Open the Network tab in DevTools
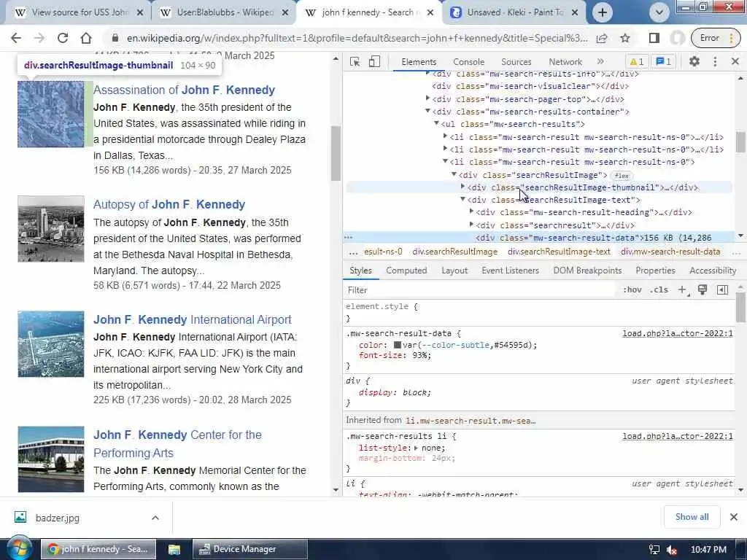The image size is (747, 560). pyautogui.click(x=565, y=62)
